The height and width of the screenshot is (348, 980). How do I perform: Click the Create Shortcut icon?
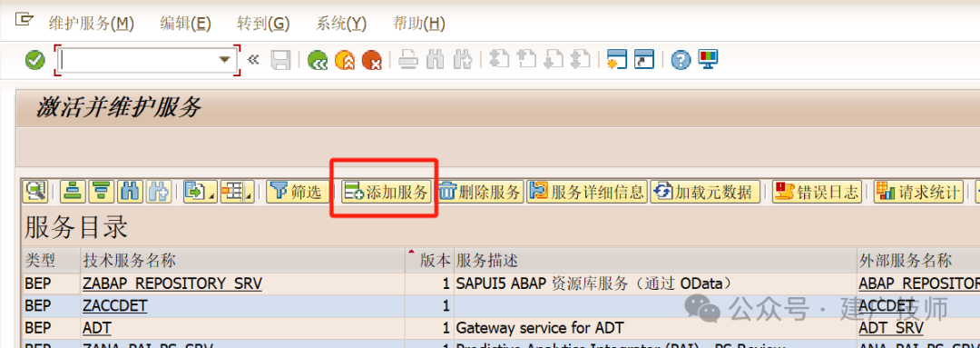(x=643, y=60)
